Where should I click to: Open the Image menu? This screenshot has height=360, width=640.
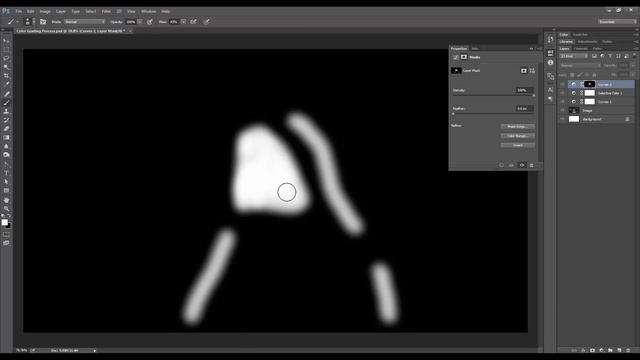pos(45,11)
